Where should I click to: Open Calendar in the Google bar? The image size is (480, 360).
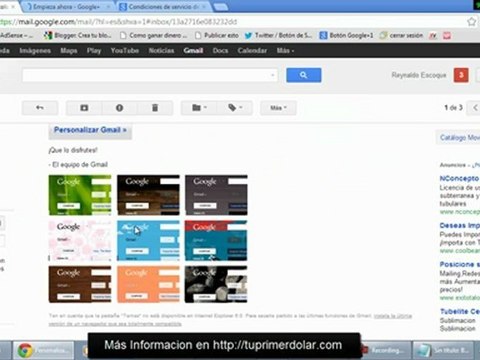(252, 51)
